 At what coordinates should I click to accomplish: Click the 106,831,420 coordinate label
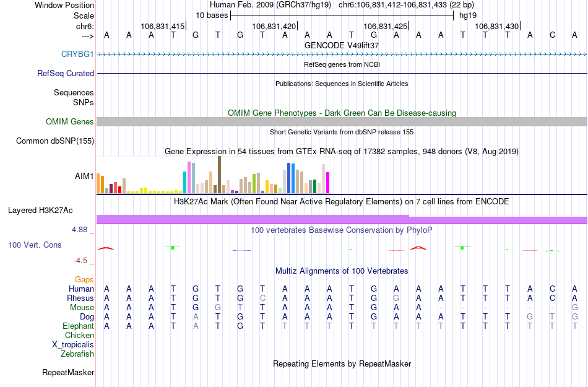point(274,26)
